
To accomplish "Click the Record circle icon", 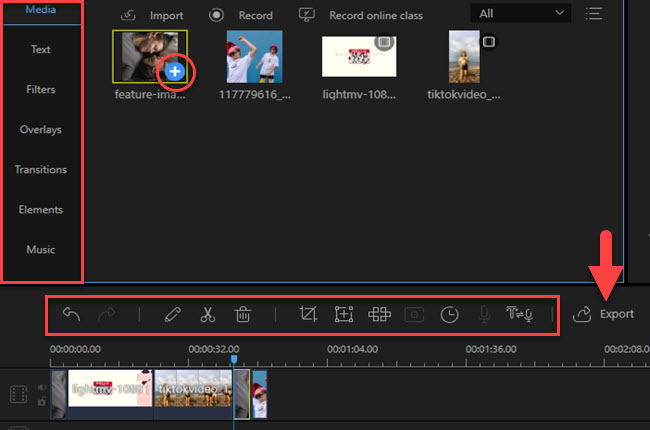I will pos(216,15).
